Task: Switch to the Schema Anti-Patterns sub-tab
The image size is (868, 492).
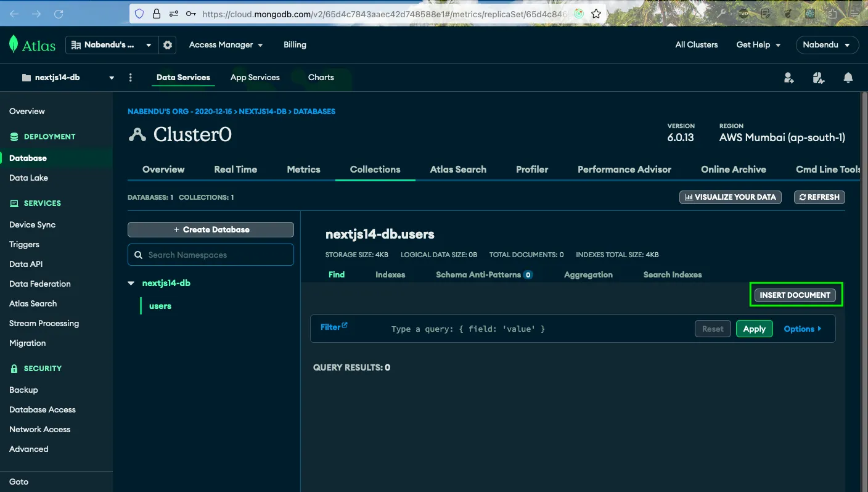Action: pos(484,275)
